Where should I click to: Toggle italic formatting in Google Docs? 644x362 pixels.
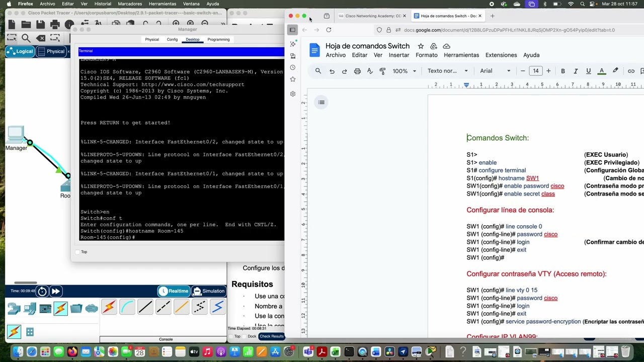pos(576,71)
